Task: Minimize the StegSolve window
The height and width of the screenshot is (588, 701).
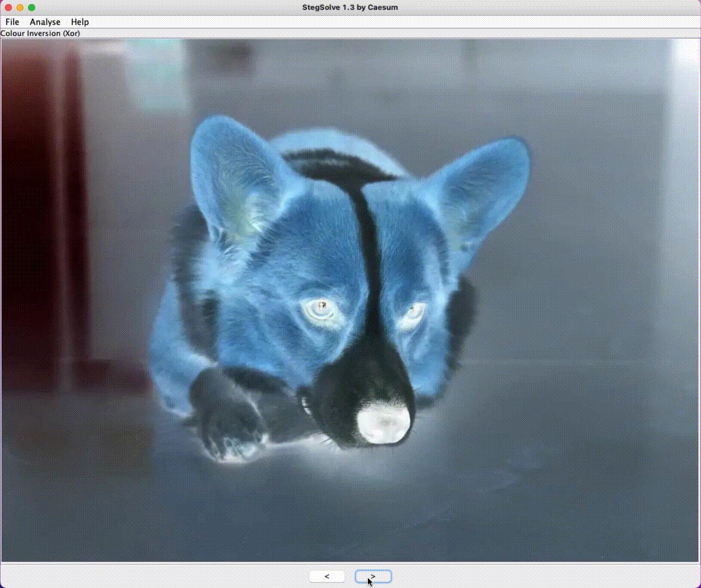Action: tap(20, 8)
